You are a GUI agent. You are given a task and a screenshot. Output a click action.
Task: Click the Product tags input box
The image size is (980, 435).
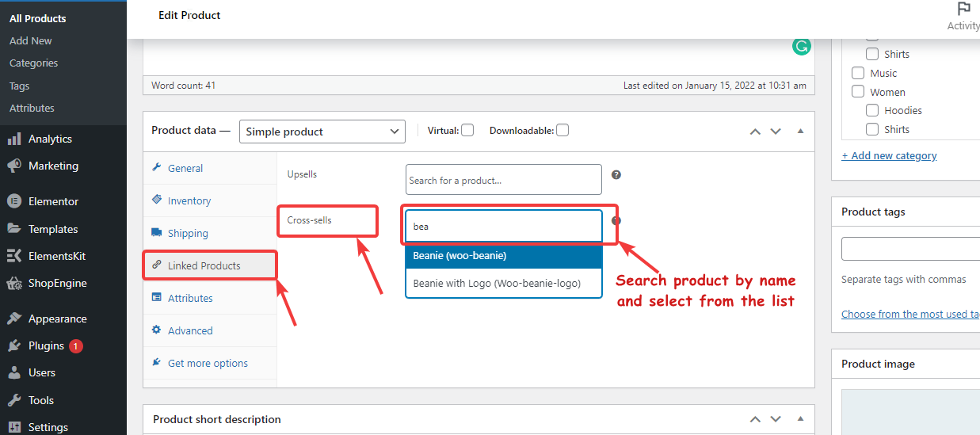(x=911, y=249)
